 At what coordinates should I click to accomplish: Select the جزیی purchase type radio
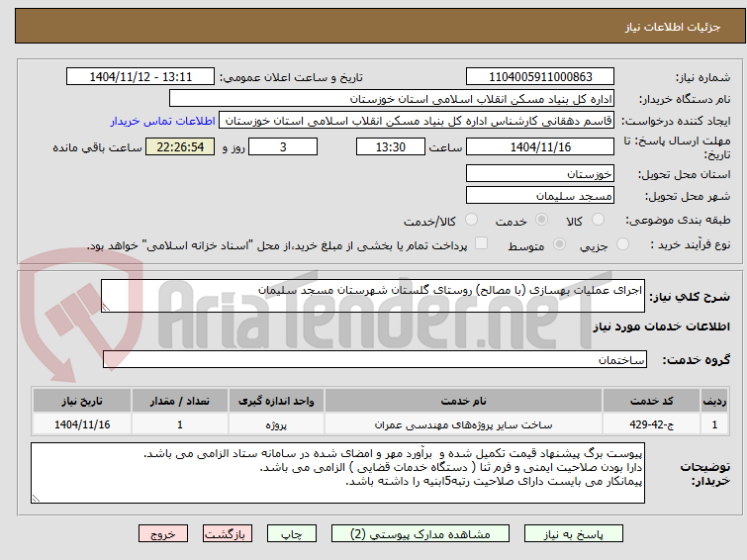click(622, 244)
